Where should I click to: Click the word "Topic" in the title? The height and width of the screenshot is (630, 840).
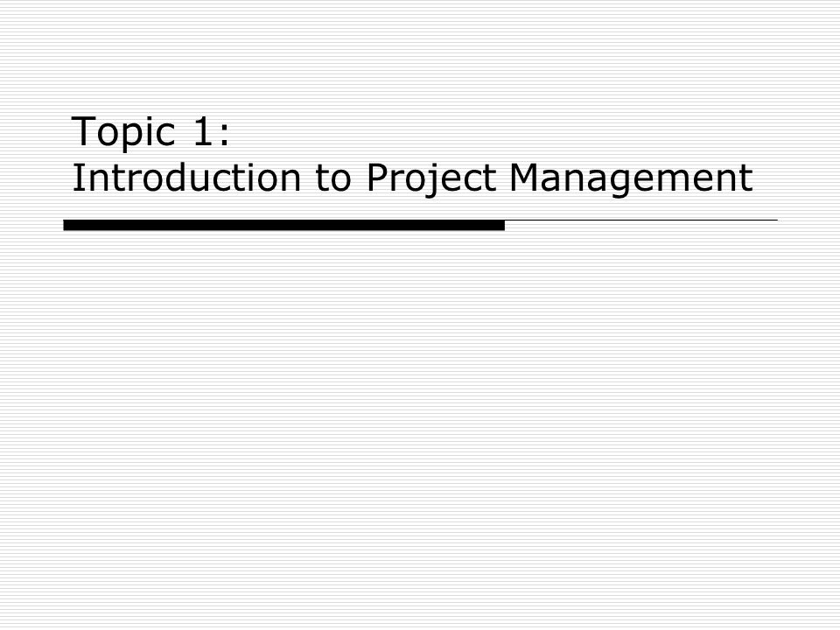click(123, 132)
